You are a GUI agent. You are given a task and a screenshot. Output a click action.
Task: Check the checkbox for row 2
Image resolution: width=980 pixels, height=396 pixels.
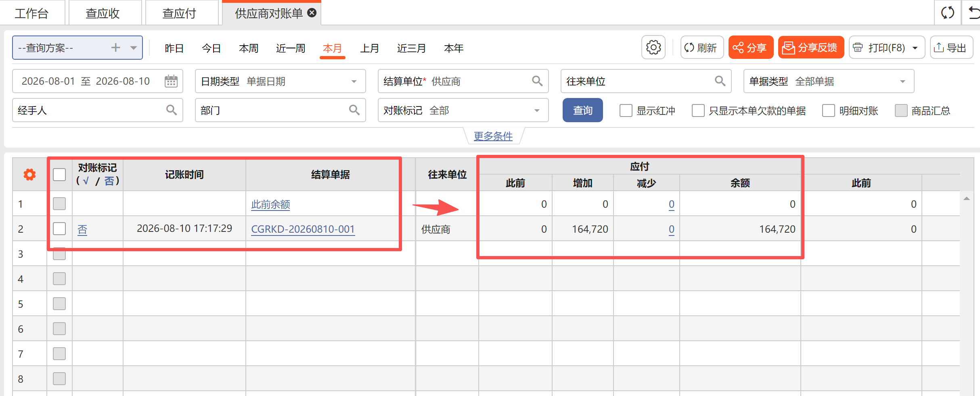(x=59, y=229)
